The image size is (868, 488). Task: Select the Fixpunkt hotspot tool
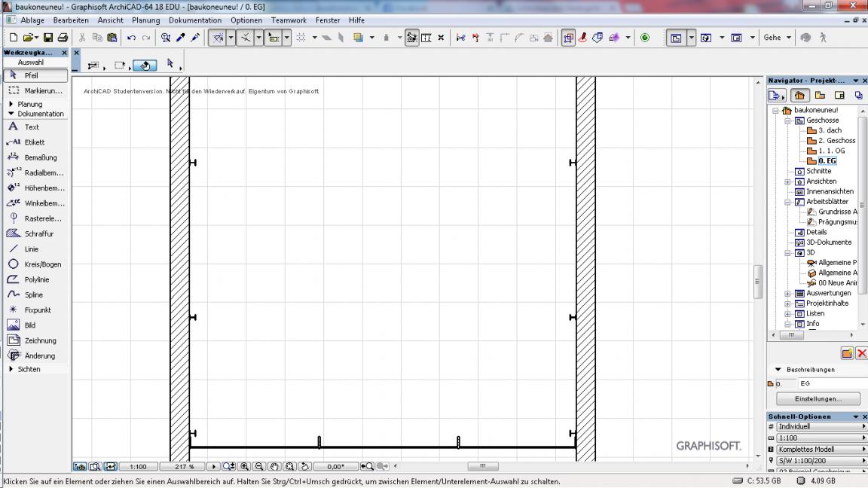35,310
